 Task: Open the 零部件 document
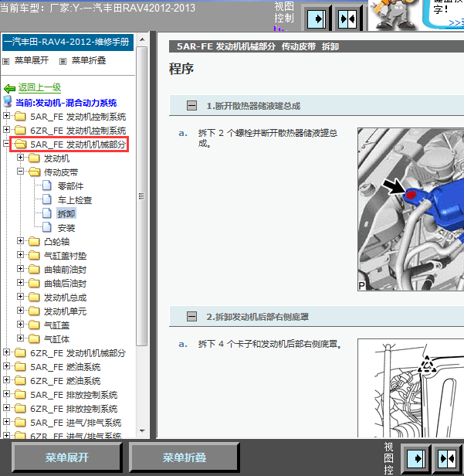tap(70, 186)
